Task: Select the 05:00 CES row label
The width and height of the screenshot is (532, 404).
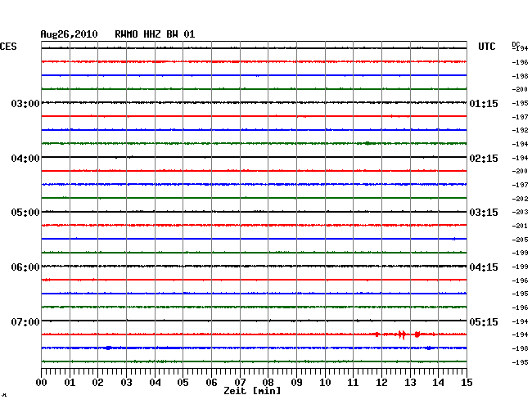Action: point(25,213)
